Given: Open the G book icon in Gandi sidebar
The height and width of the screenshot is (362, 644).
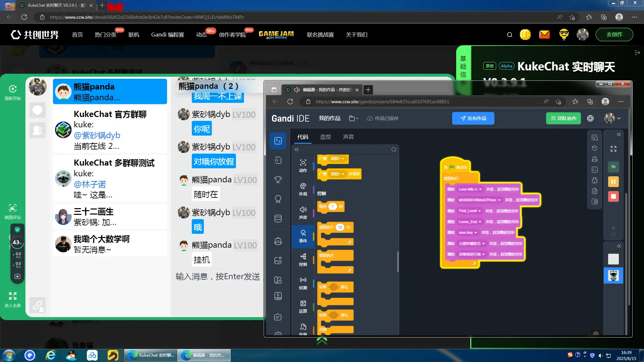Looking at the screenshot, I should [x=278, y=296].
